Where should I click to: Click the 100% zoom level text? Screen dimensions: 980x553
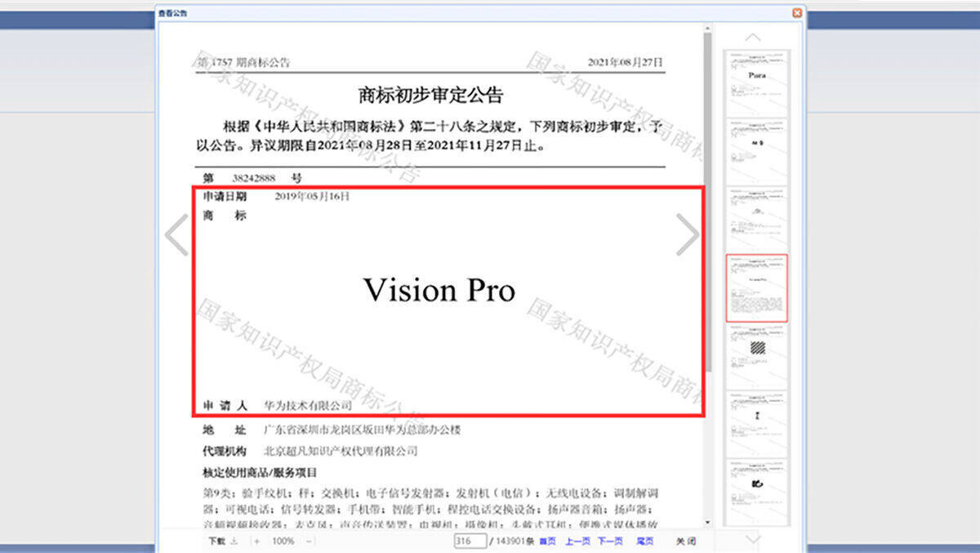283,541
